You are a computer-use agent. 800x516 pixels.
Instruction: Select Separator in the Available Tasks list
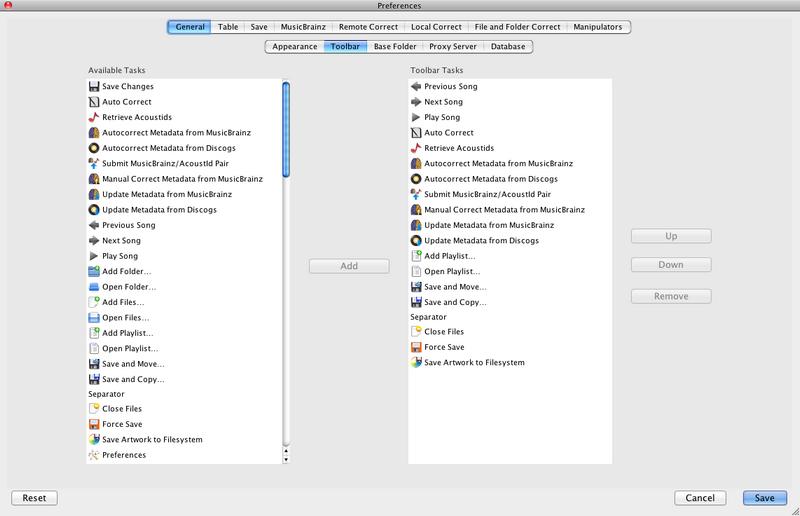184,394
